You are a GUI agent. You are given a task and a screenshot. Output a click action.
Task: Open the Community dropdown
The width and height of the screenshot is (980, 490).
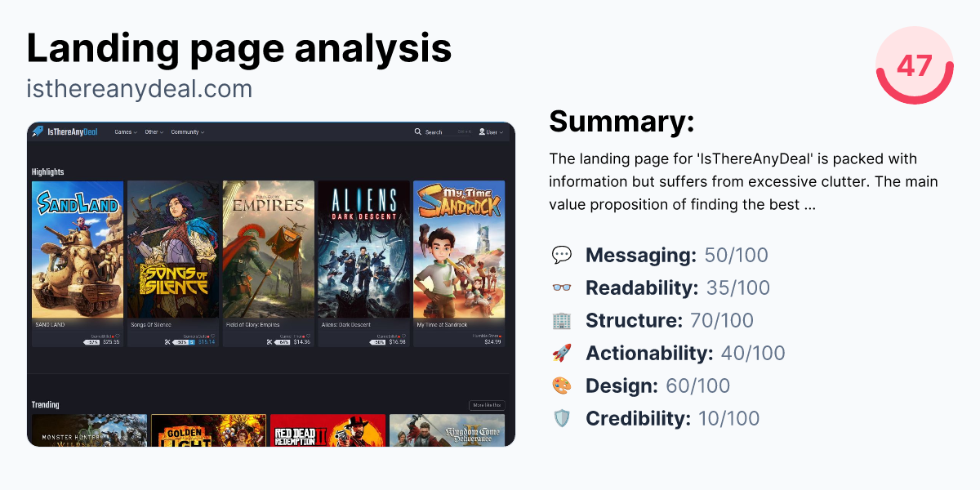point(186,131)
